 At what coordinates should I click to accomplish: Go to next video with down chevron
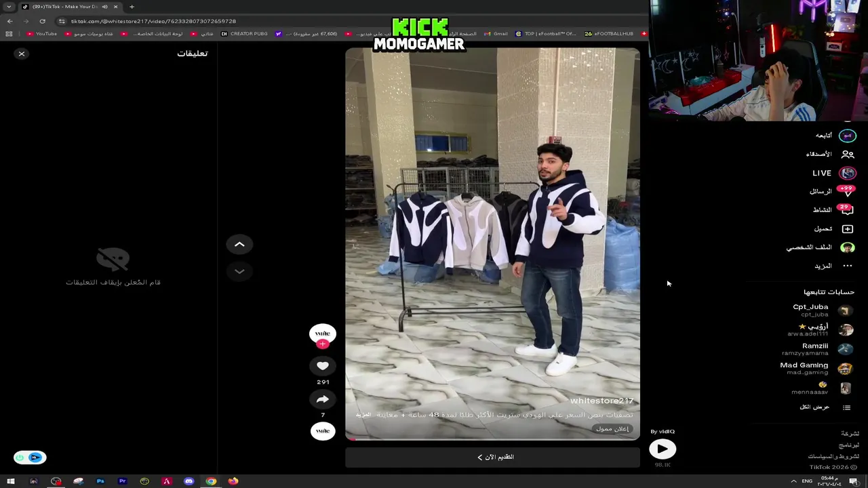[x=239, y=271]
